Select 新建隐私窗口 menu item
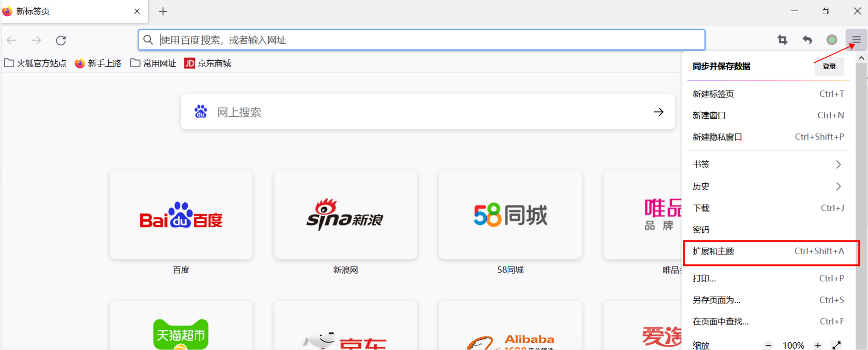Viewport: 868px width, 350px height. (768, 137)
